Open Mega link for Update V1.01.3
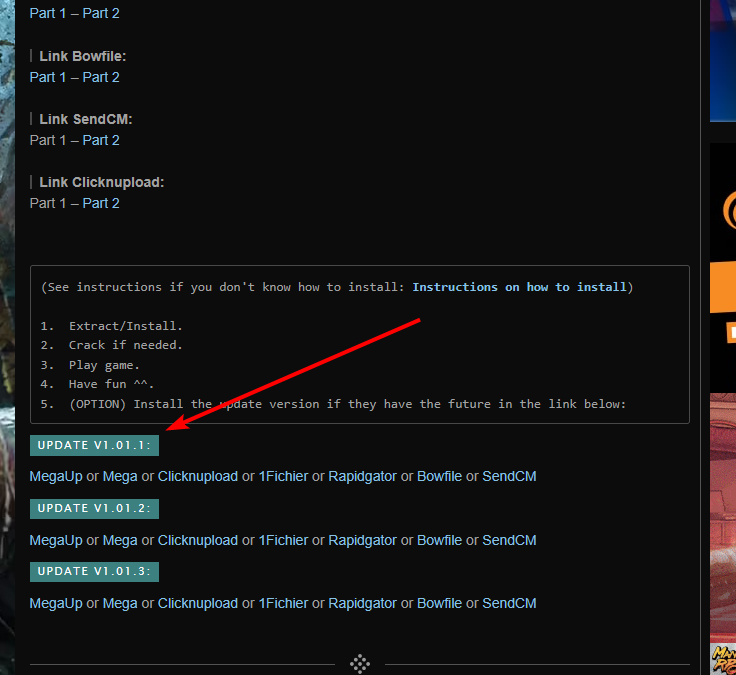 coord(120,603)
